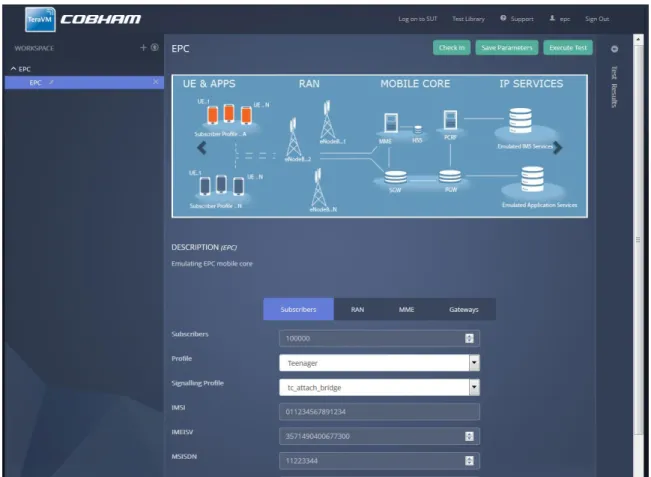Open the Test Results side panel icon
This screenshot has height=477, width=651.
pos(614,49)
